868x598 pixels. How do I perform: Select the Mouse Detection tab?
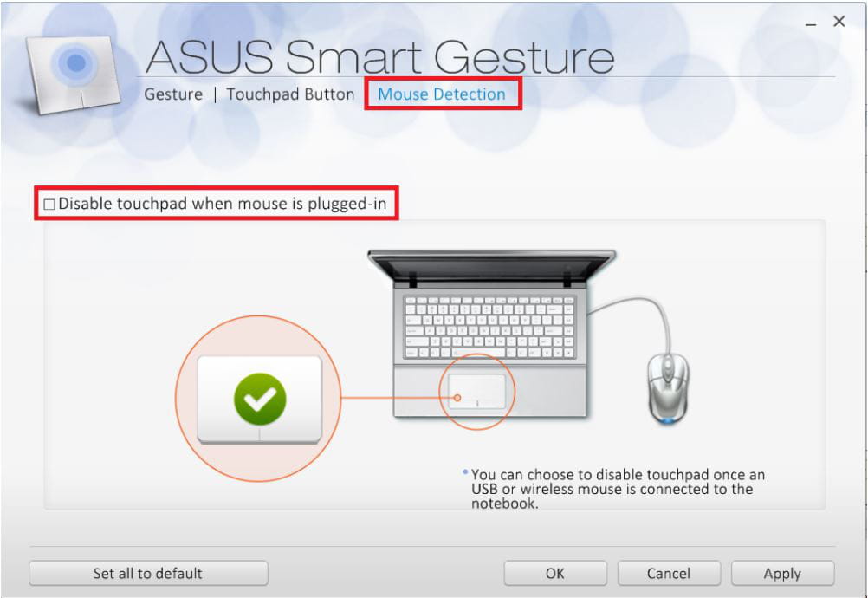pos(441,94)
